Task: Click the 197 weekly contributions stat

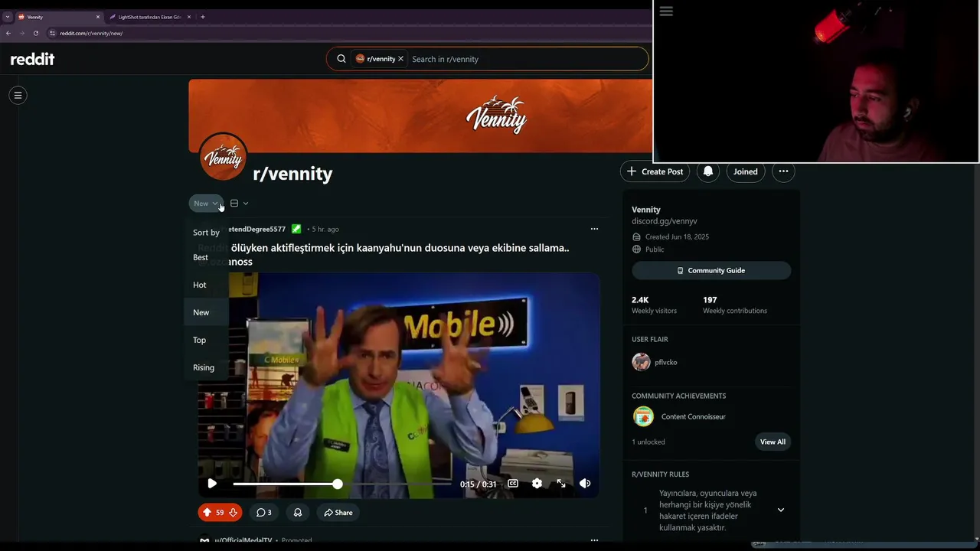Action: [x=734, y=305]
